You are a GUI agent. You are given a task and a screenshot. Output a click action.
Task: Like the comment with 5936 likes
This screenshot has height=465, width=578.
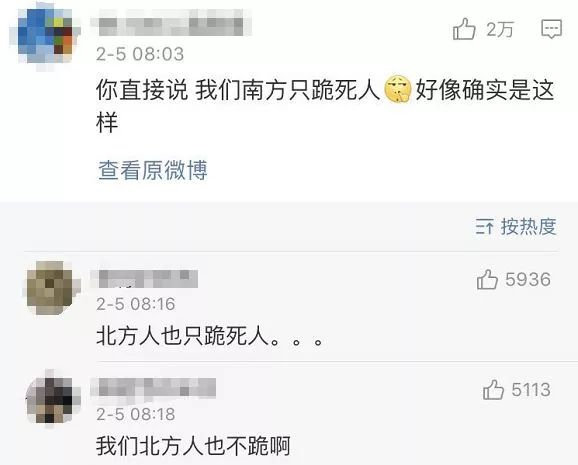pos(487,280)
